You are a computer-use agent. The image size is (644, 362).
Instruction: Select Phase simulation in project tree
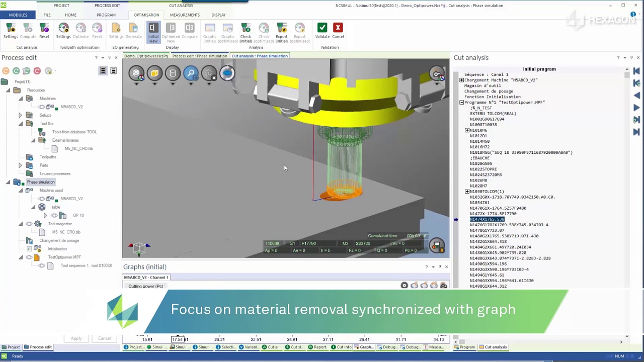click(41, 182)
